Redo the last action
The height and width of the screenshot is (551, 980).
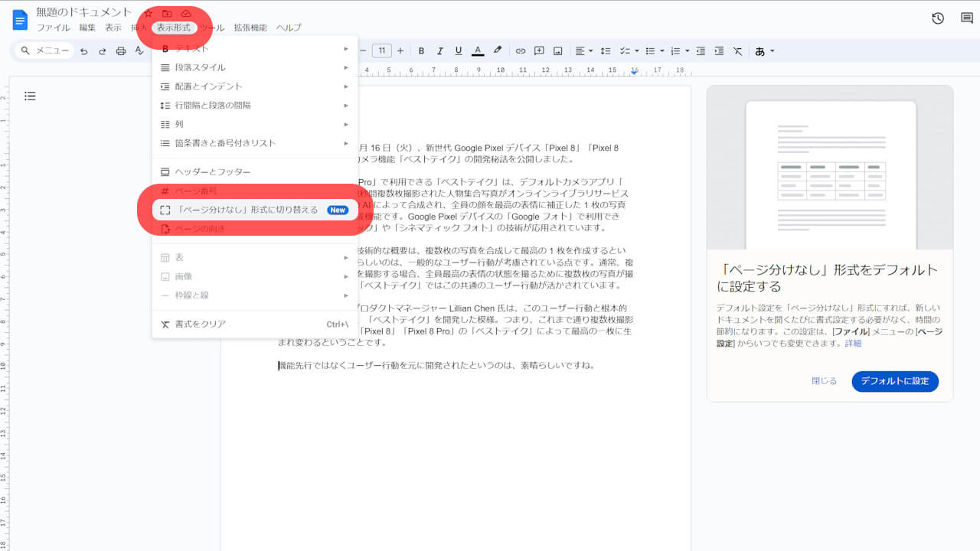pos(102,51)
